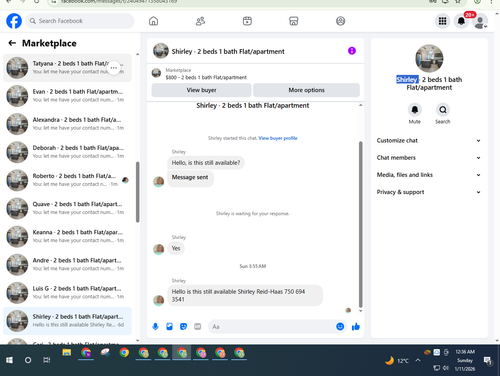Image resolution: width=500 pixels, height=376 pixels.
Task: Click the back arrow beside Marketplace
Action: pos(12,43)
